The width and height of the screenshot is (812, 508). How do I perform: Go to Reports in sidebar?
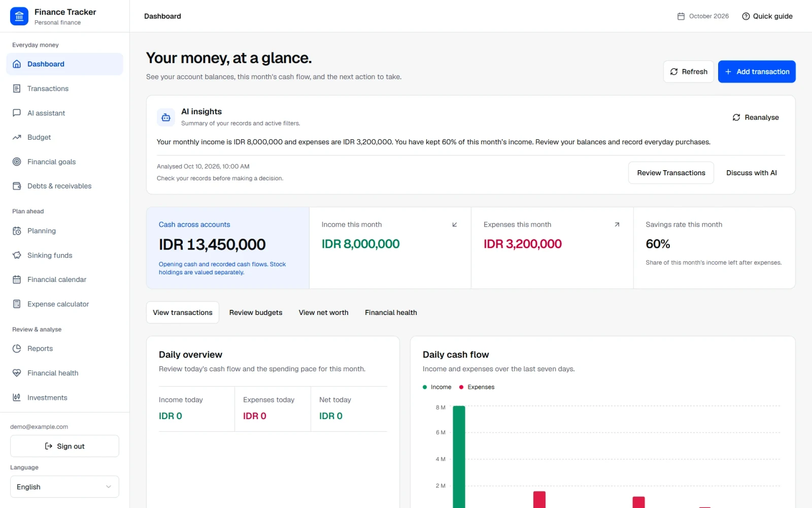(x=64, y=348)
